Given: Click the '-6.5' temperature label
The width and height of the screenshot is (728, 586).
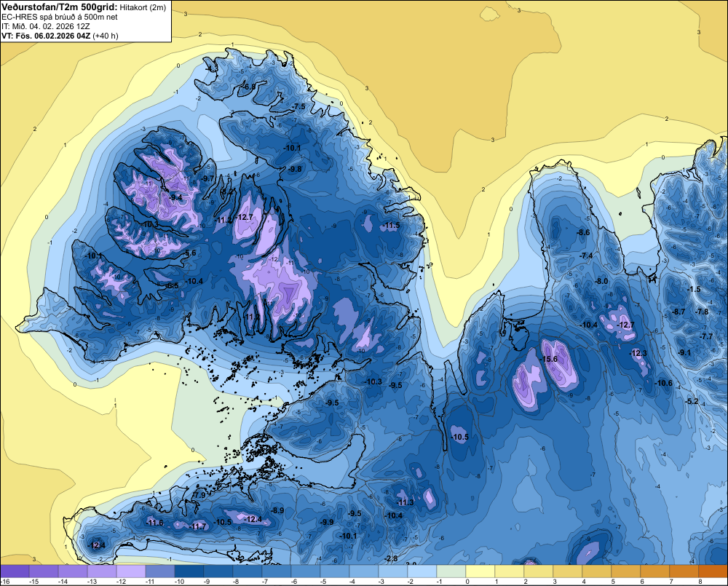Looking at the screenshot, I should tap(173, 285).
